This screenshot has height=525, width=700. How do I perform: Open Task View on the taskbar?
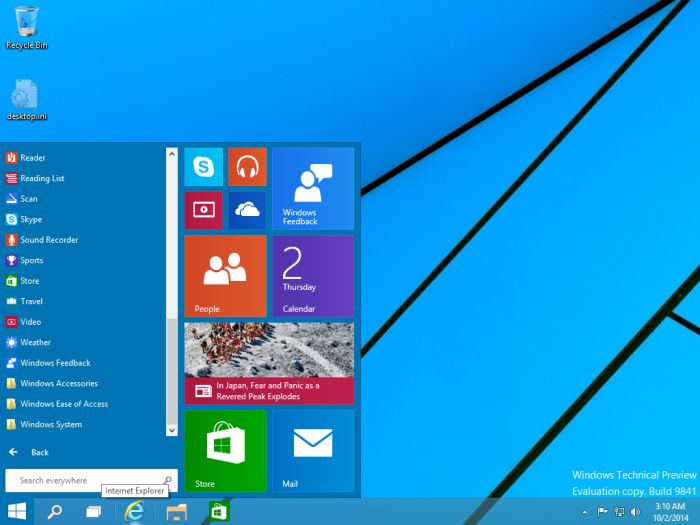tap(93, 511)
